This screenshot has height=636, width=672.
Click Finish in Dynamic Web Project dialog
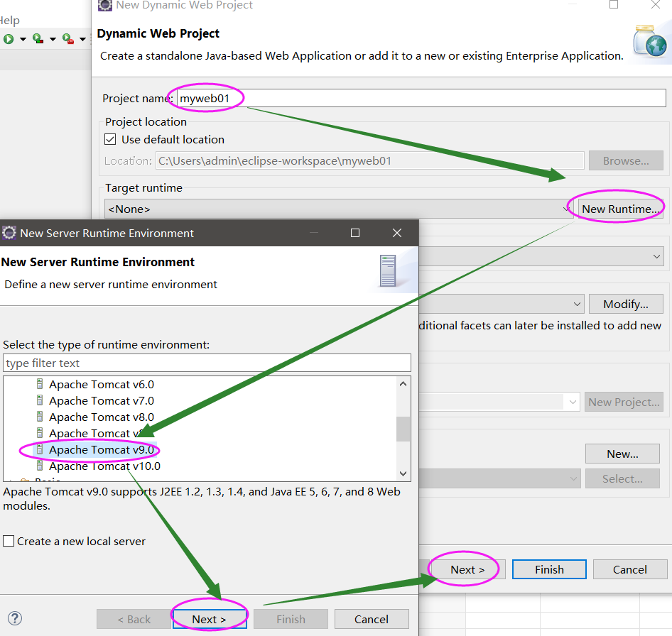pyautogui.click(x=549, y=569)
